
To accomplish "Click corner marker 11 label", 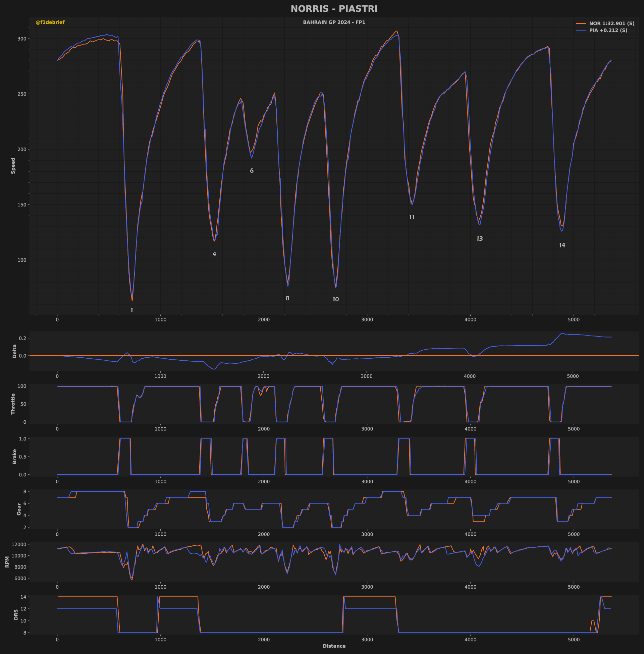I will (x=412, y=217).
